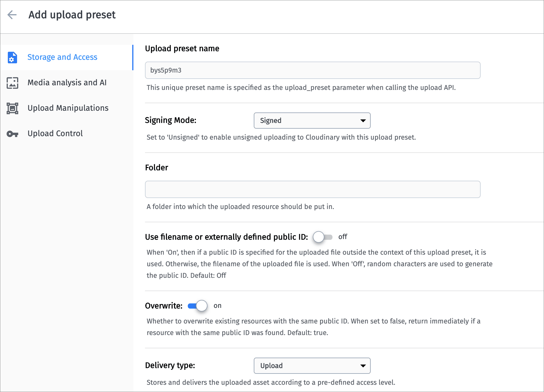
Task: Click the Delivery type dropdown arrow
Action: pyautogui.click(x=363, y=366)
